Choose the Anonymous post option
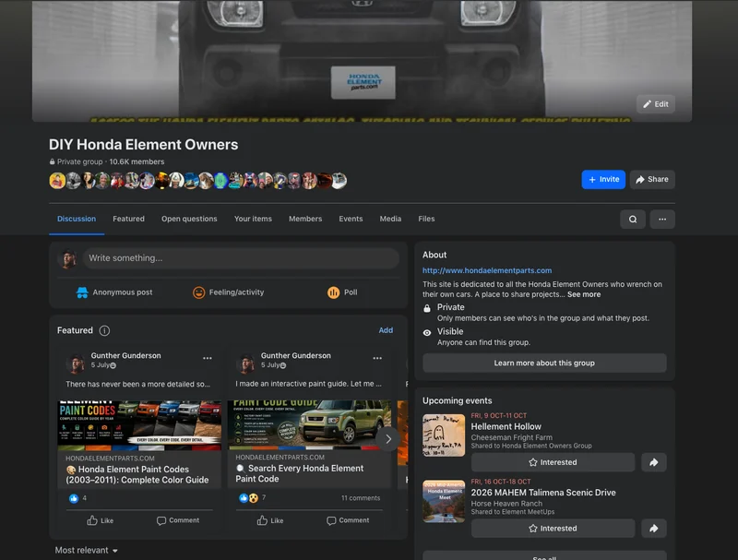The height and width of the screenshot is (560, 738). click(114, 292)
